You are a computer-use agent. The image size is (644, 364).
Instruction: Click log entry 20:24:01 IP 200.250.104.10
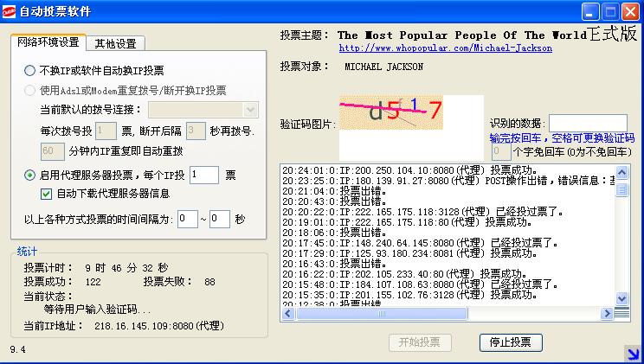[x=410, y=170]
